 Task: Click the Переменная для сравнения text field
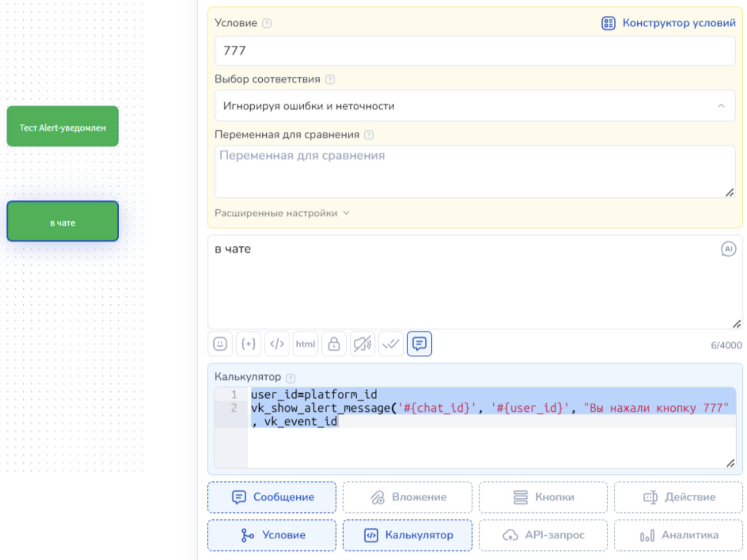(474, 171)
